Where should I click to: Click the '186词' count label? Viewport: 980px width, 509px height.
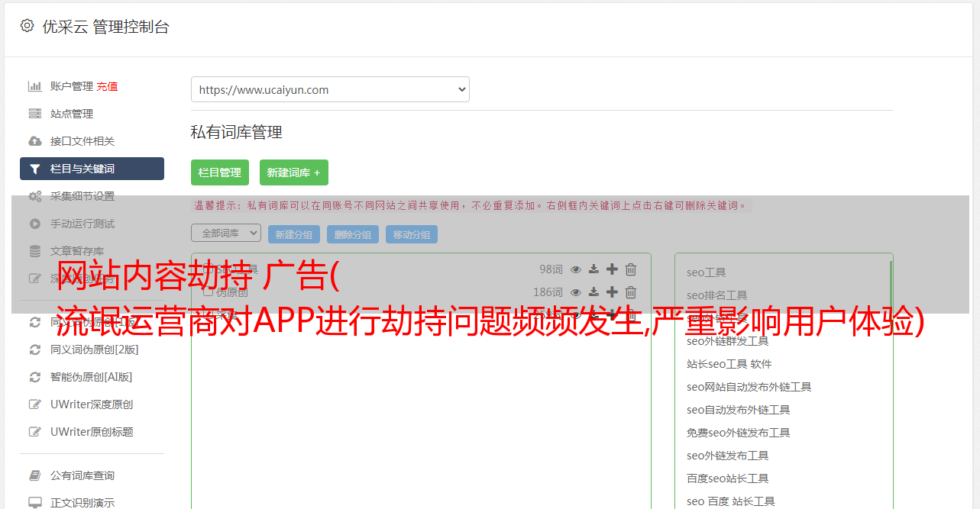point(548,292)
